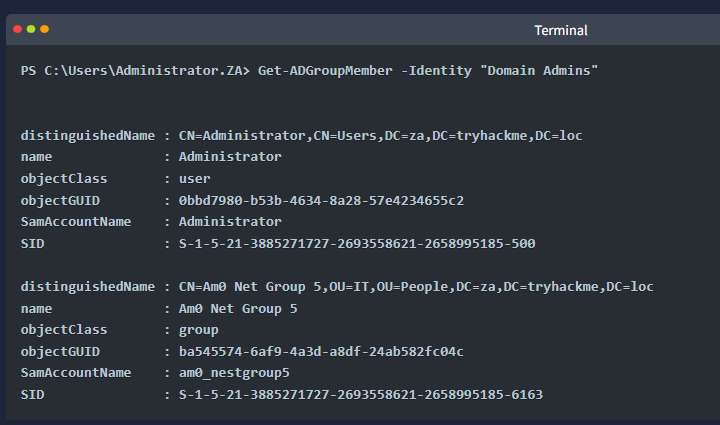Click the am0_nestgroup5 SamAccountName value
This screenshot has width=720, height=425.
234,373
